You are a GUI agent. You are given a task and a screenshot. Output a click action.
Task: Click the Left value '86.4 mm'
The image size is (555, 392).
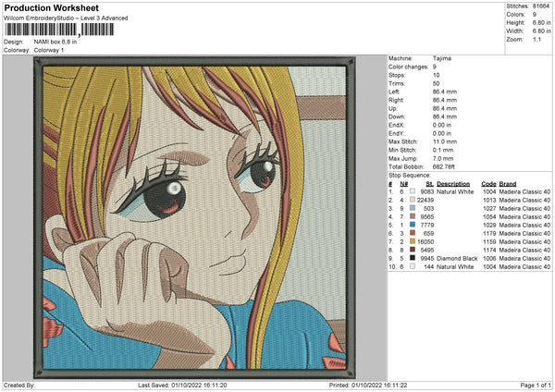445,92
